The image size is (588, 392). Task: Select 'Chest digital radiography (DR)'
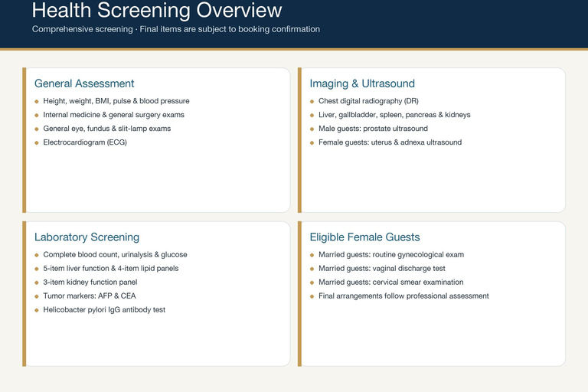tap(368, 101)
